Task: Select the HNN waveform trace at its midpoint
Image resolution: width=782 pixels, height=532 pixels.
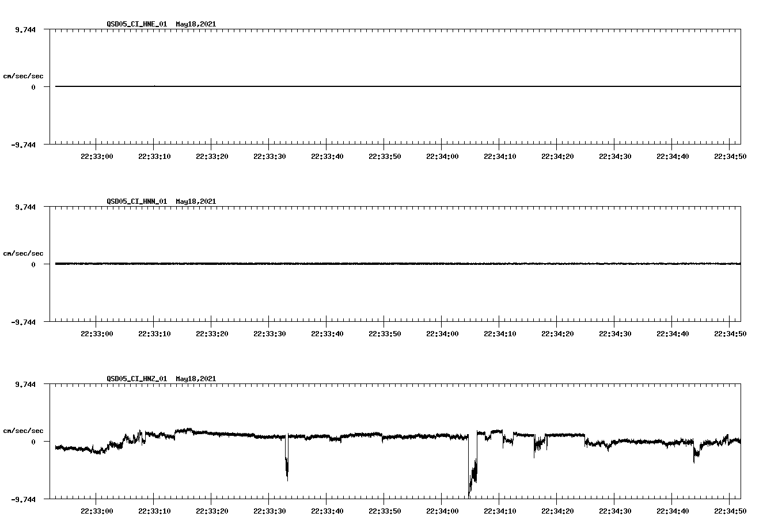Action: tap(396, 263)
